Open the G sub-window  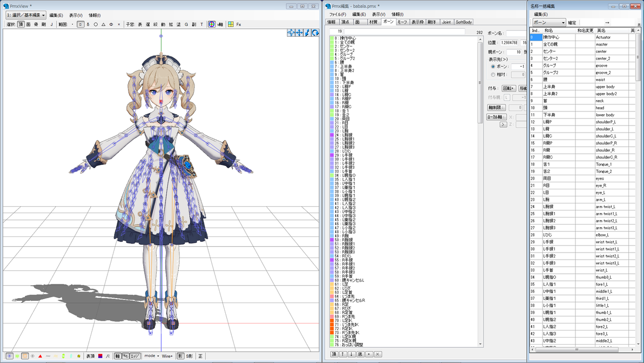click(186, 25)
